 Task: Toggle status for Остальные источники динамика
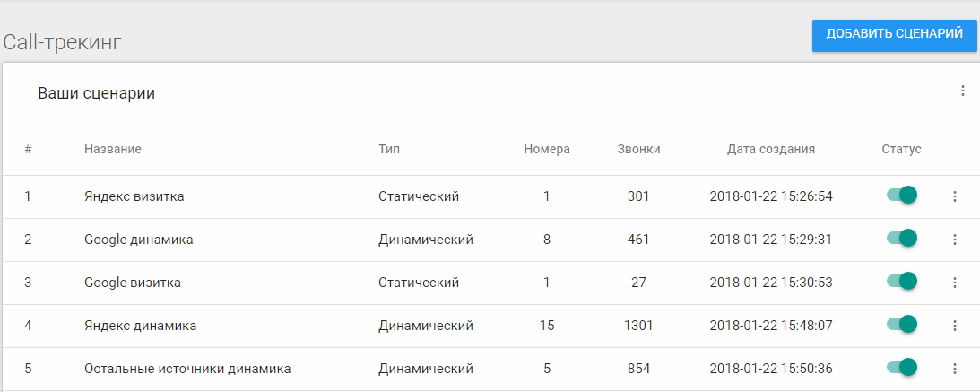coord(902,367)
